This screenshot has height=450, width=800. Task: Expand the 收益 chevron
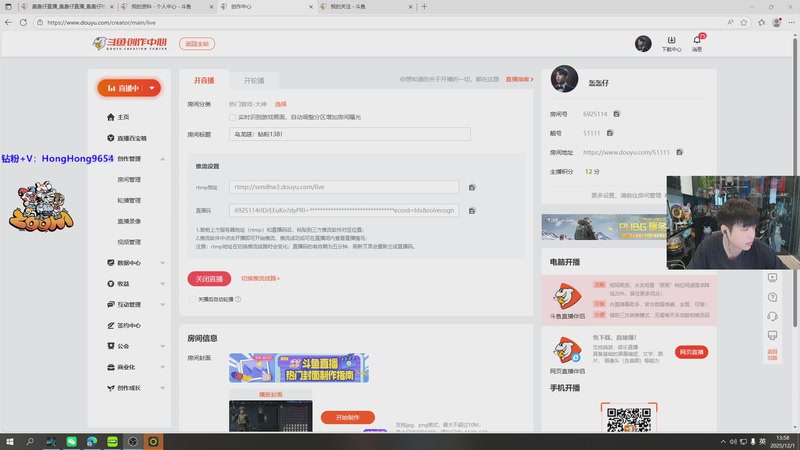(162, 284)
